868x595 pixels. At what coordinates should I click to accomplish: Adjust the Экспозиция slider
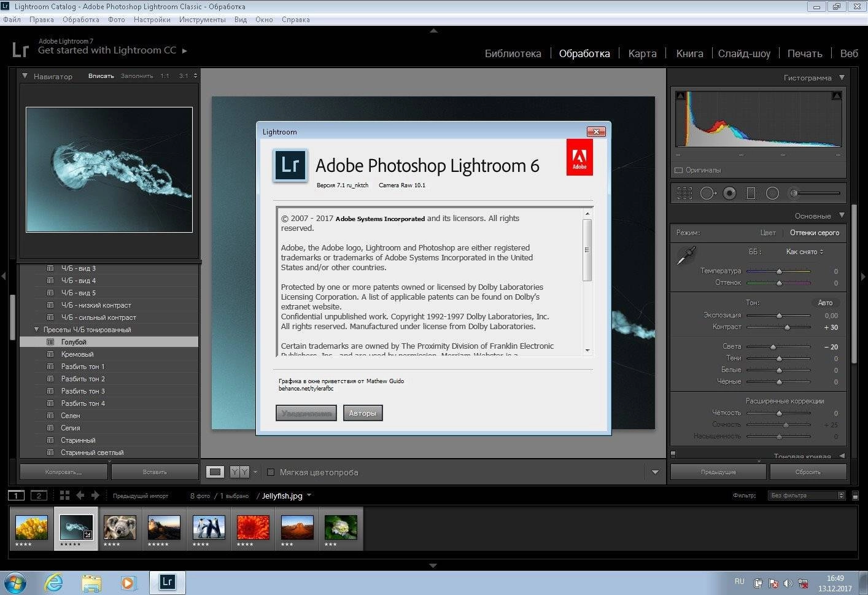pos(779,316)
